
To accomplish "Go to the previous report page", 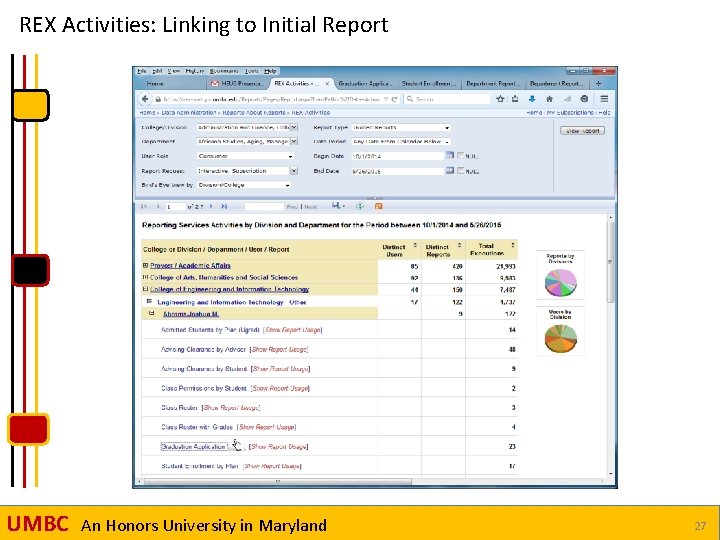I will coord(158,207).
